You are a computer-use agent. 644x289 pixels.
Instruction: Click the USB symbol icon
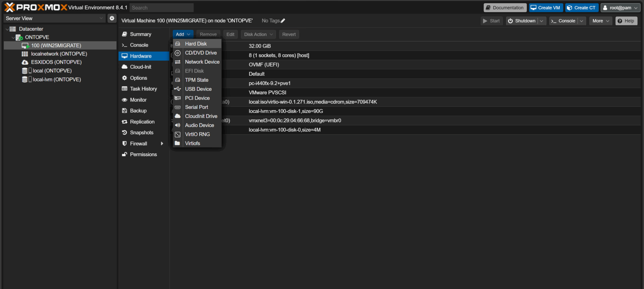[x=178, y=89]
